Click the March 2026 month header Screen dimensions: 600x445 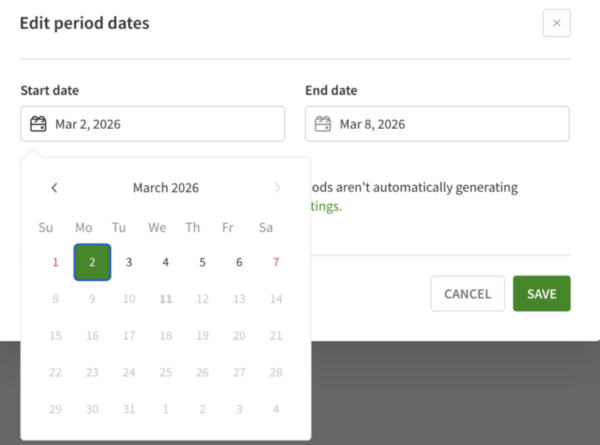coord(166,188)
